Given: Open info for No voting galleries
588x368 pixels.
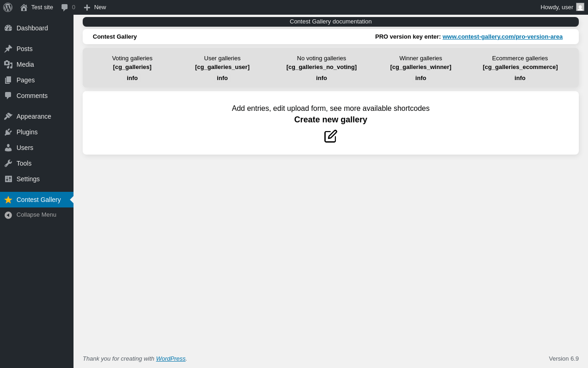Looking at the screenshot, I should [322, 78].
